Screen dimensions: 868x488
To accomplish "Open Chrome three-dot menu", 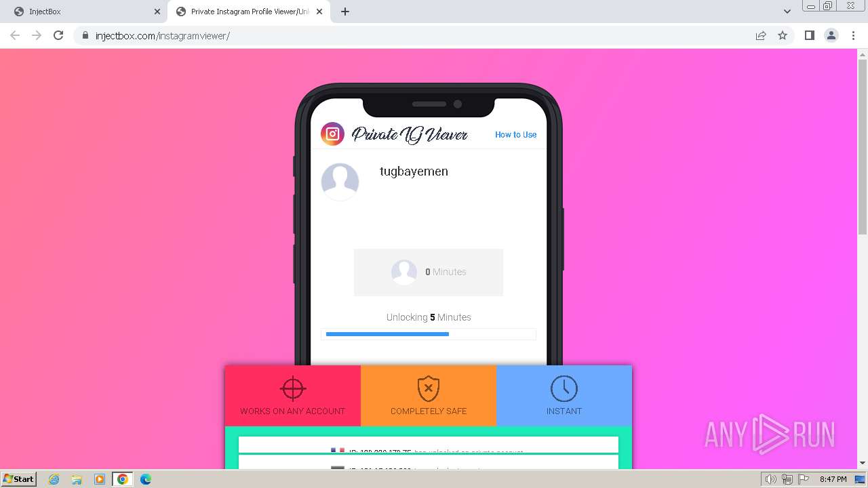I will (854, 35).
